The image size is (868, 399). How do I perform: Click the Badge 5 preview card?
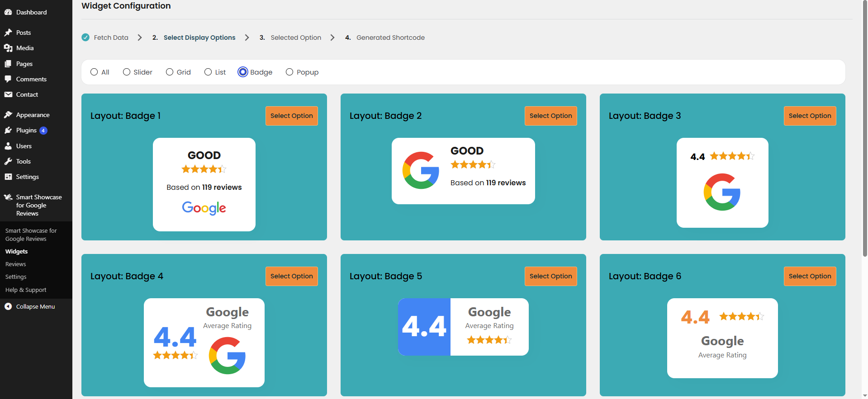point(463,327)
